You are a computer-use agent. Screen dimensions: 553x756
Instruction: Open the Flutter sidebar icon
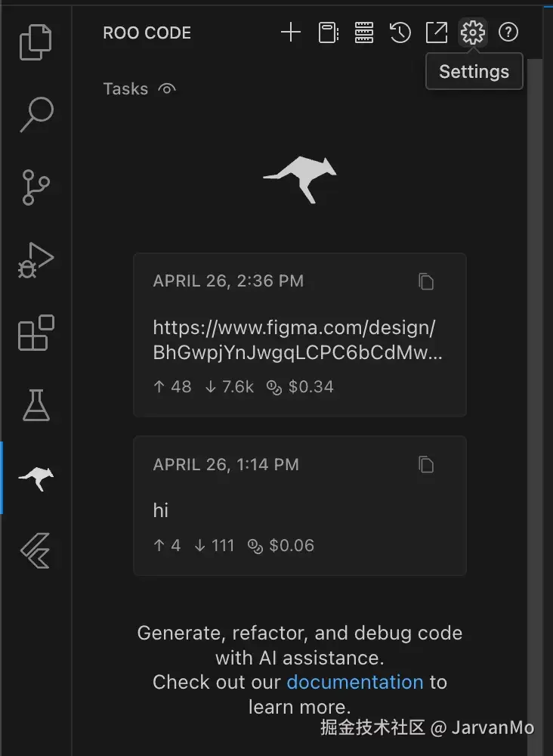pyautogui.click(x=34, y=550)
